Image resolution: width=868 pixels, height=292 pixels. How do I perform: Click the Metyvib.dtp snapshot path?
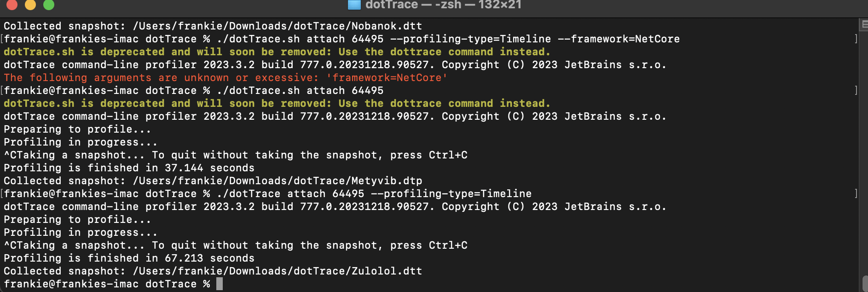click(x=278, y=181)
